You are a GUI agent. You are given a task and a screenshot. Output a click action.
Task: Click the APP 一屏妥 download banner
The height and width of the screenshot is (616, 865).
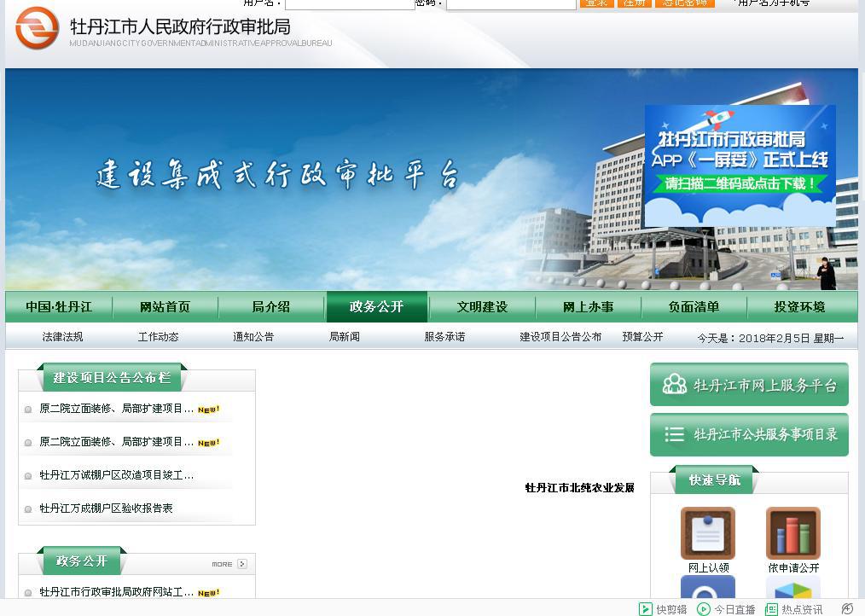coord(740,166)
